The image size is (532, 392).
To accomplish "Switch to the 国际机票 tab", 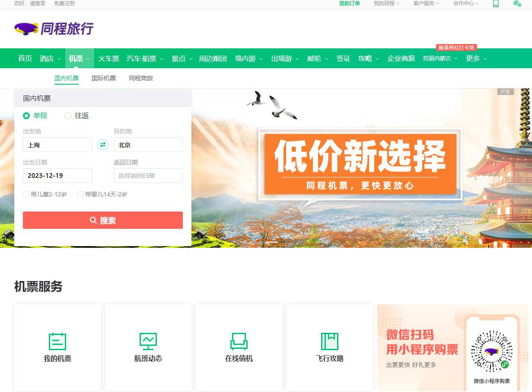I will pyautogui.click(x=104, y=78).
